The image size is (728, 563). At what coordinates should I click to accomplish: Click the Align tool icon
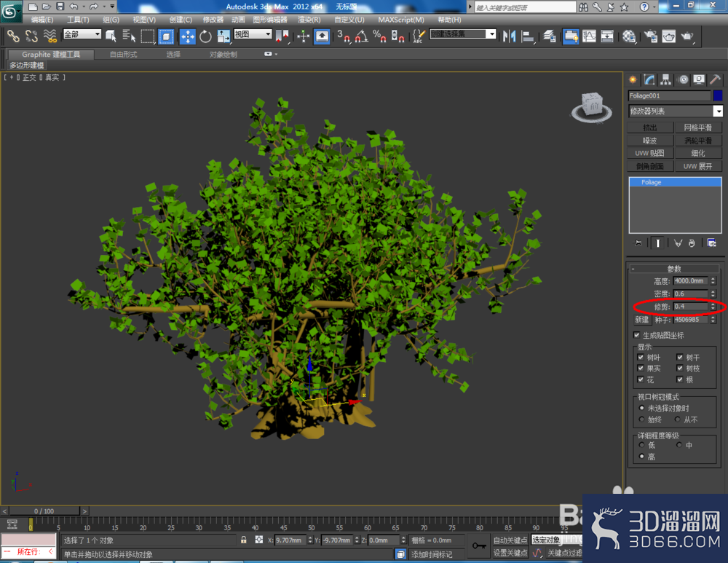tap(528, 36)
